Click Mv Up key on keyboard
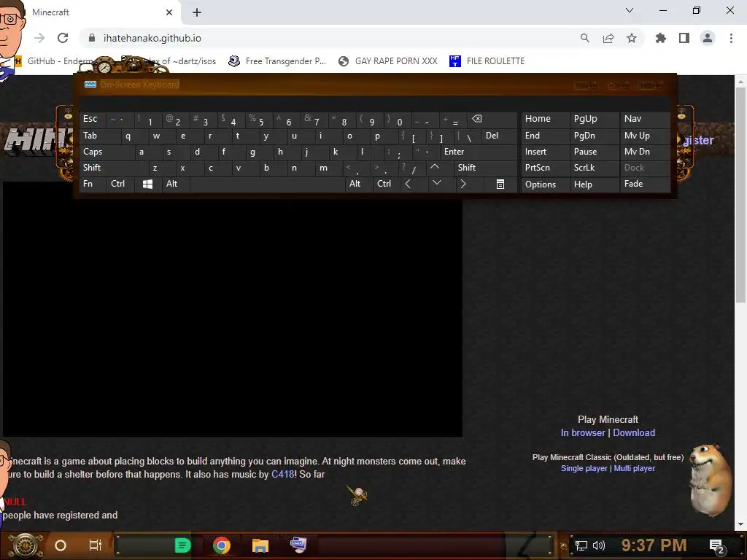The width and height of the screenshot is (747, 560). point(645,136)
